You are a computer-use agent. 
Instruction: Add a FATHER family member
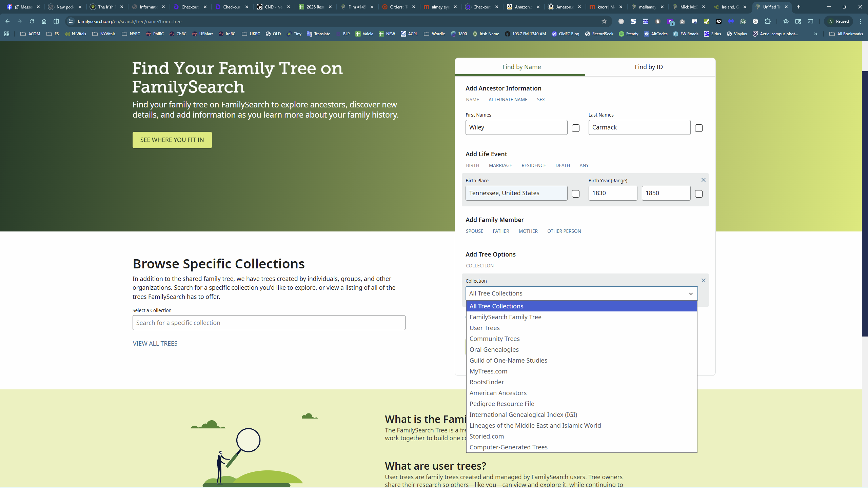click(501, 231)
